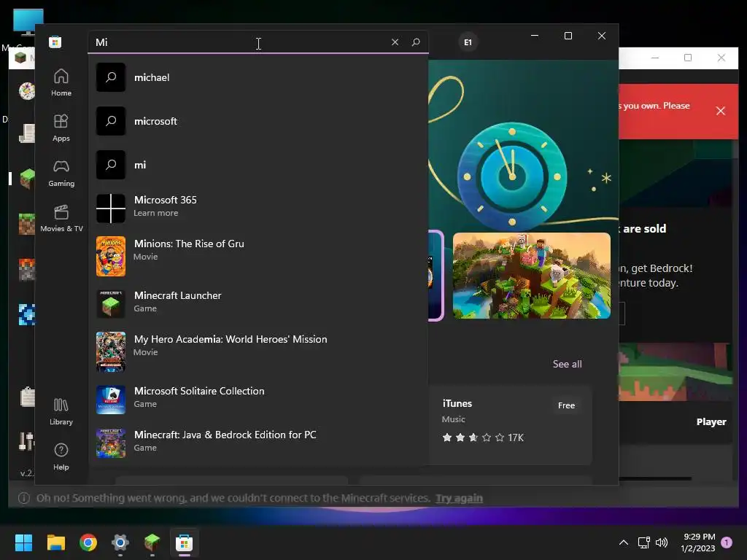This screenshot has height=560, width=747.
Task: Click Minions movie poster thumbnail
Action: pyautogui.click(x=111, y=256)
